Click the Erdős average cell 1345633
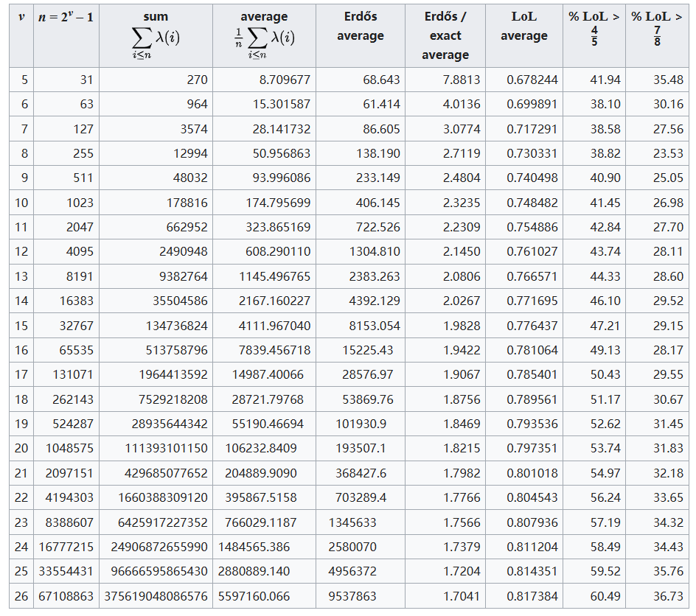This screenshot has width=696, height=616. (352, 522)
